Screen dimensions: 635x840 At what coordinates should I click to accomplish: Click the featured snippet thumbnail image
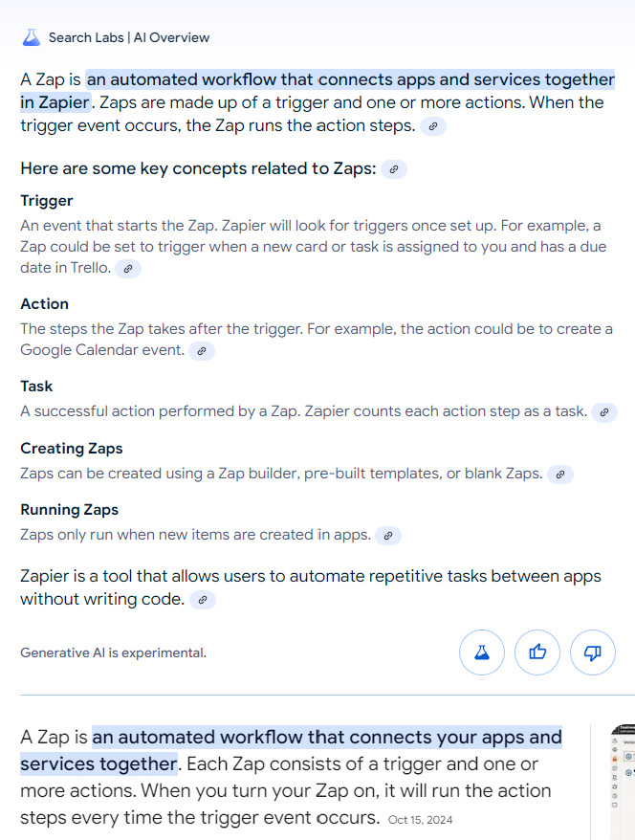pos(623,782)
